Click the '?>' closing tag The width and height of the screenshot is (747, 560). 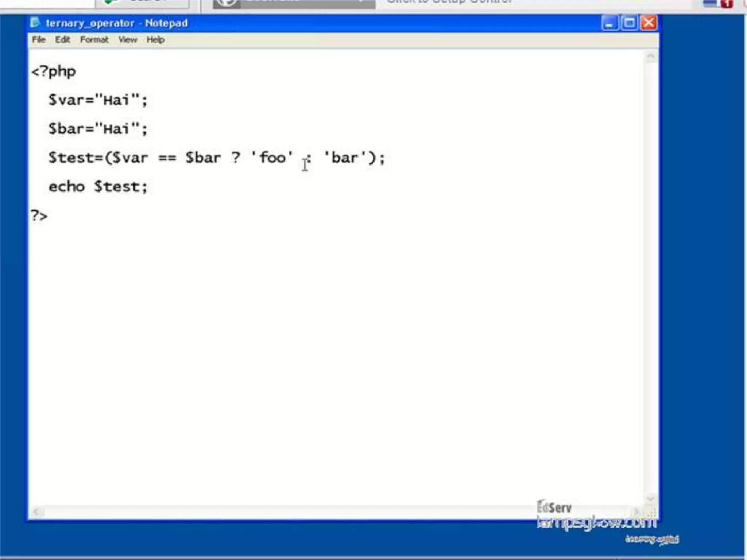coord(39,215)
